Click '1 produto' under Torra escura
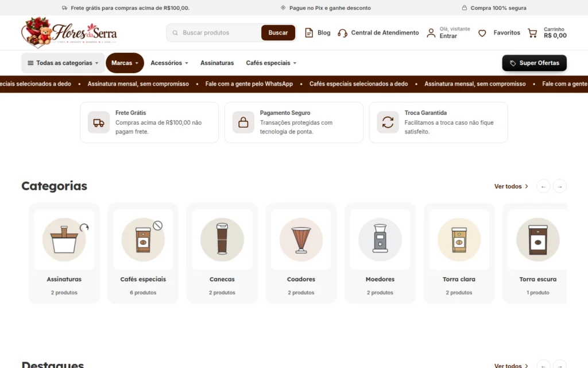 tap(537, 293)
